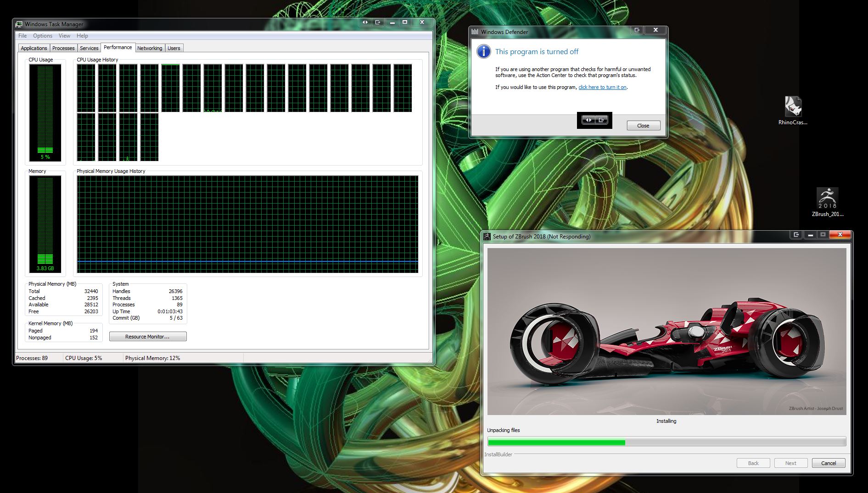Image resolution: width=868 pixels, height=493 pixels.
Task: Close the ZBrush 2018 Setup window with red X
Action: pyautogui.click(x=840, y=234)
